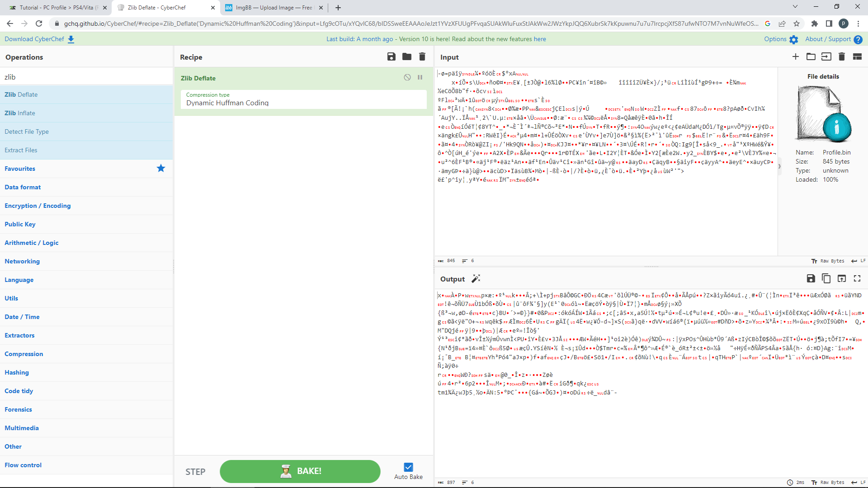
Task: Download CyberChef from the banner link
Action: [39, 39]
